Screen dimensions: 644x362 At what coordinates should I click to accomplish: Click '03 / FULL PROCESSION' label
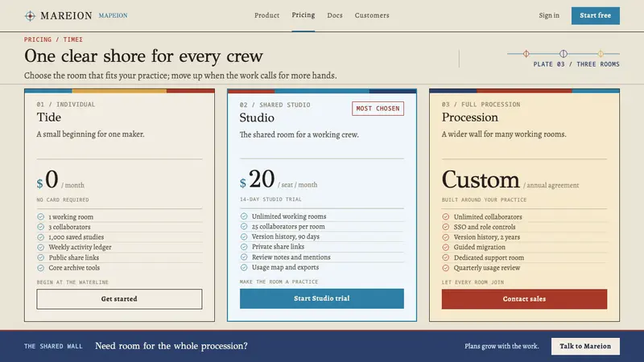coord(481,105)
